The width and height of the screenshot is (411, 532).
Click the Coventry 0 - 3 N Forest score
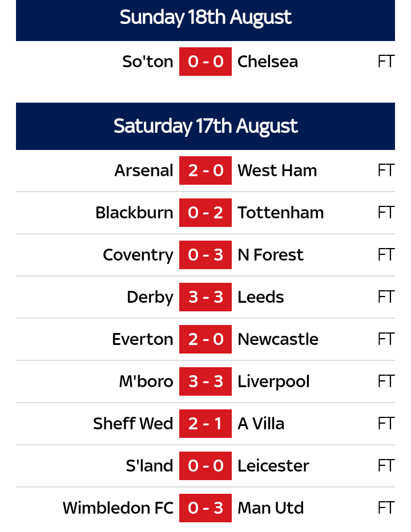coord(205,255)
